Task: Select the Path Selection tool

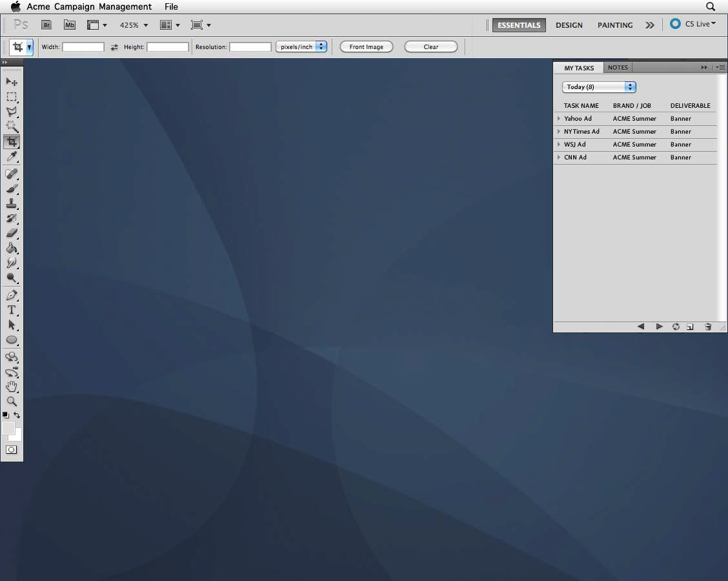Action: pyautogui.click(x=12, y=325)
